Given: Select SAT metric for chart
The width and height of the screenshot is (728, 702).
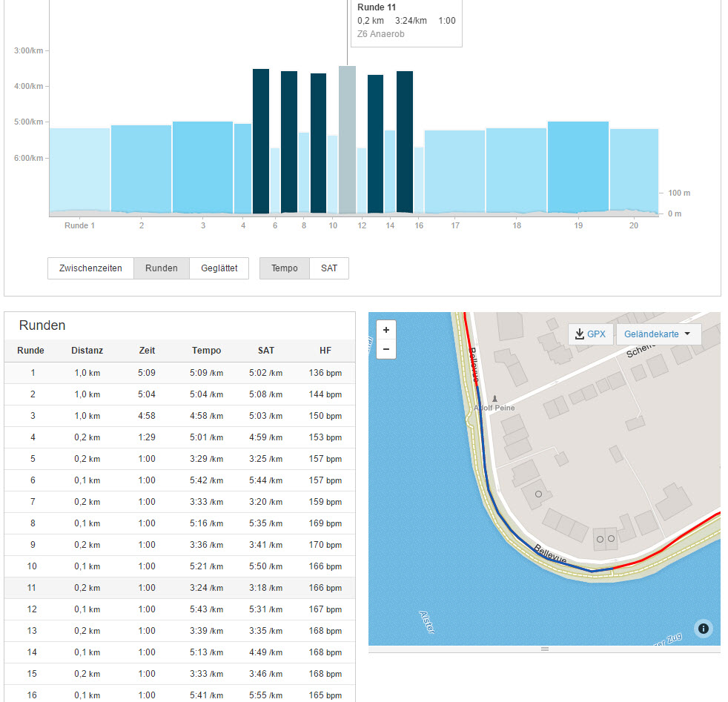Looking at the screenshot, I should [x=329, y=268].
